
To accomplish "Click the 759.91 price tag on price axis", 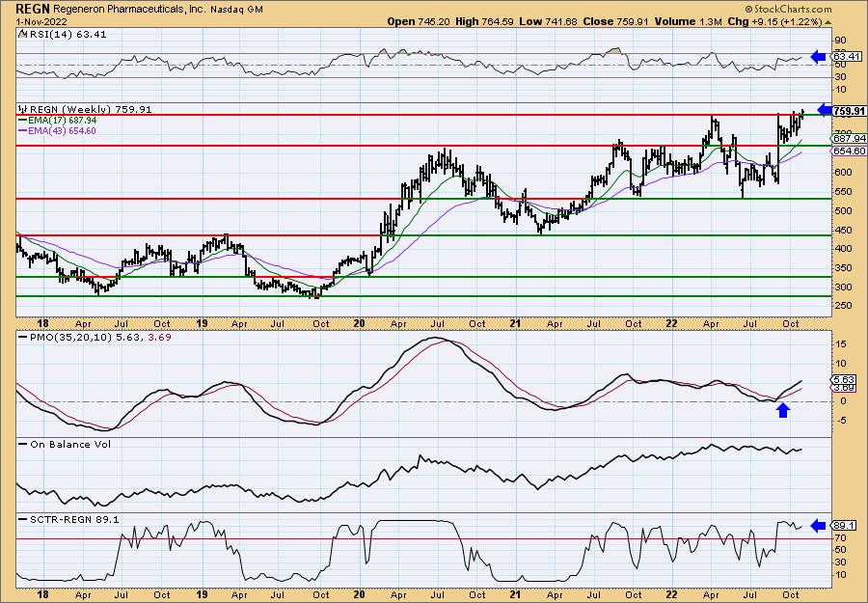I will coord(849,111).
